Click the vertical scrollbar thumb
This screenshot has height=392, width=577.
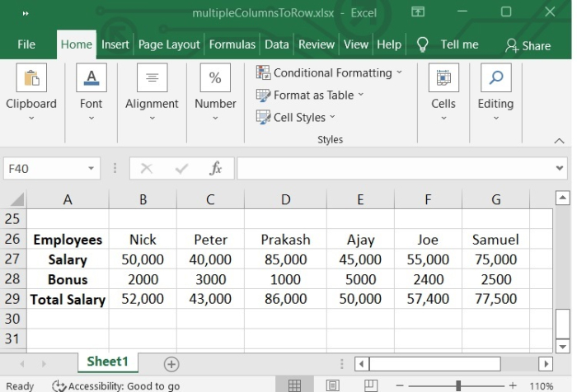[563, 324]
